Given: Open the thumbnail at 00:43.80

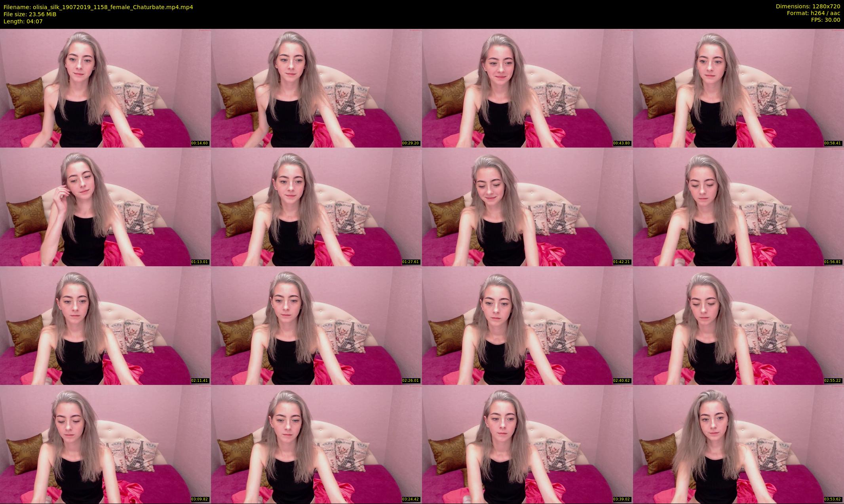Looking at the screenshot, I should [527, 88].
